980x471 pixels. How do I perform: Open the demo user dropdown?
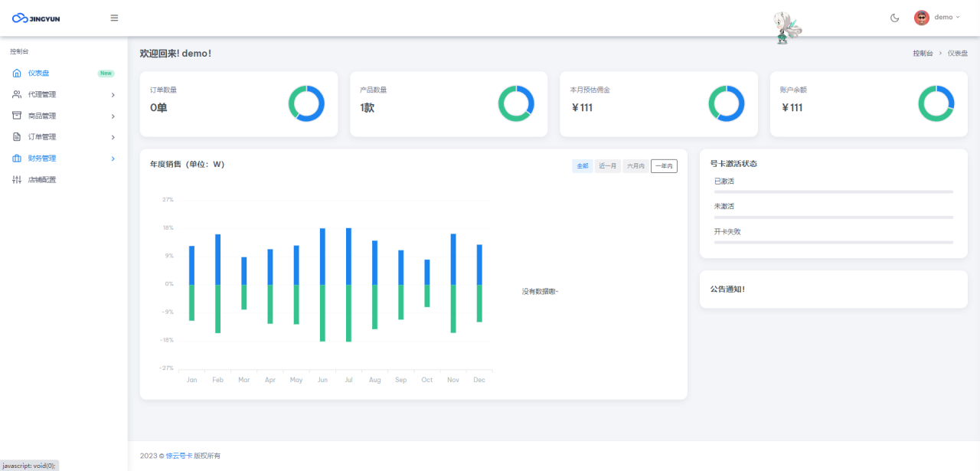936,18
